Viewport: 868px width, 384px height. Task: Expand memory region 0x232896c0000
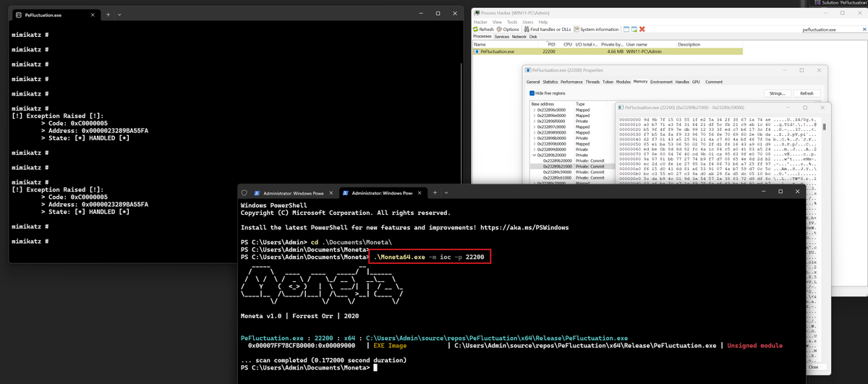534,110
